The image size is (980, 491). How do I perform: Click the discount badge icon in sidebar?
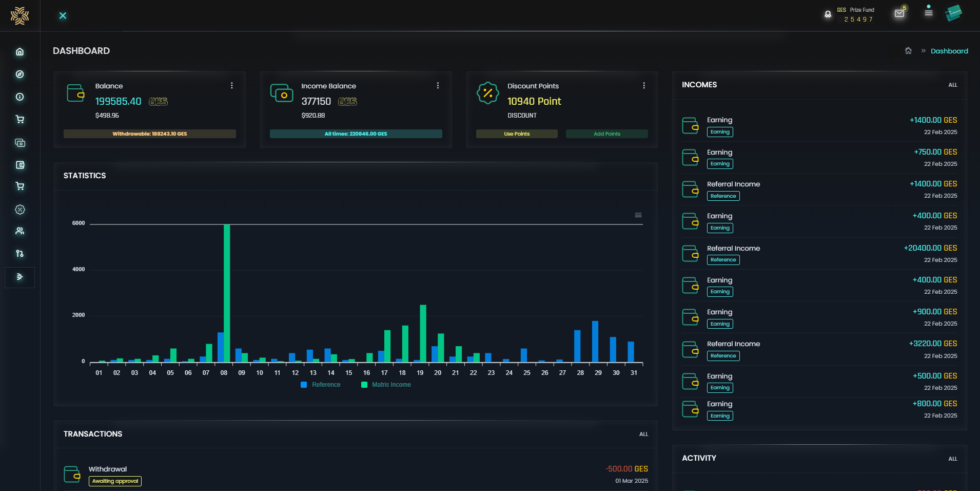coord(19,210)
